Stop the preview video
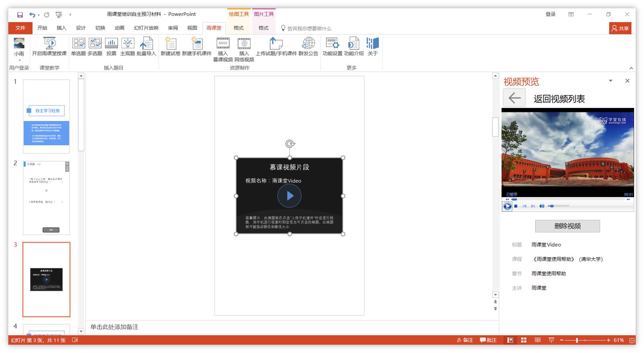Screen dimensions: 644x353 pyautogui.click(x=516, y=206)
